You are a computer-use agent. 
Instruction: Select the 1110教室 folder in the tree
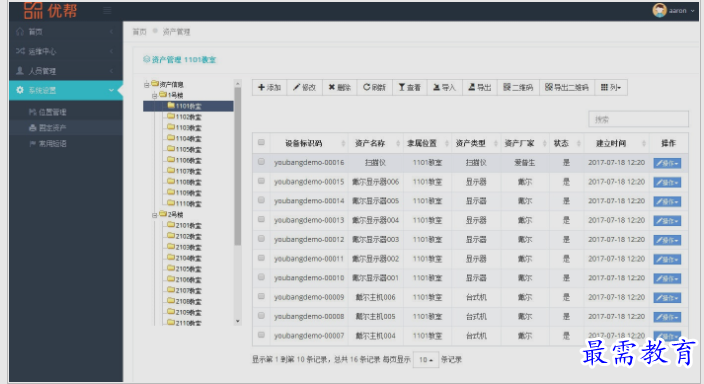185,203
